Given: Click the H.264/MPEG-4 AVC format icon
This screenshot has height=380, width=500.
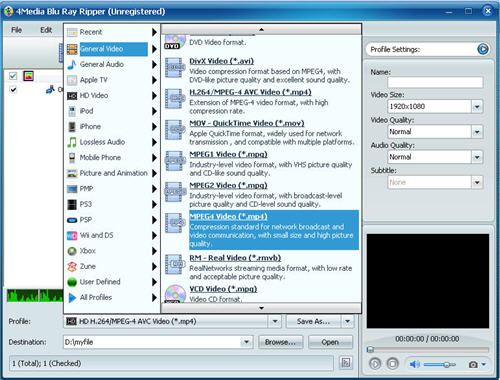Looking at the screenshot, I should [175, 99].
